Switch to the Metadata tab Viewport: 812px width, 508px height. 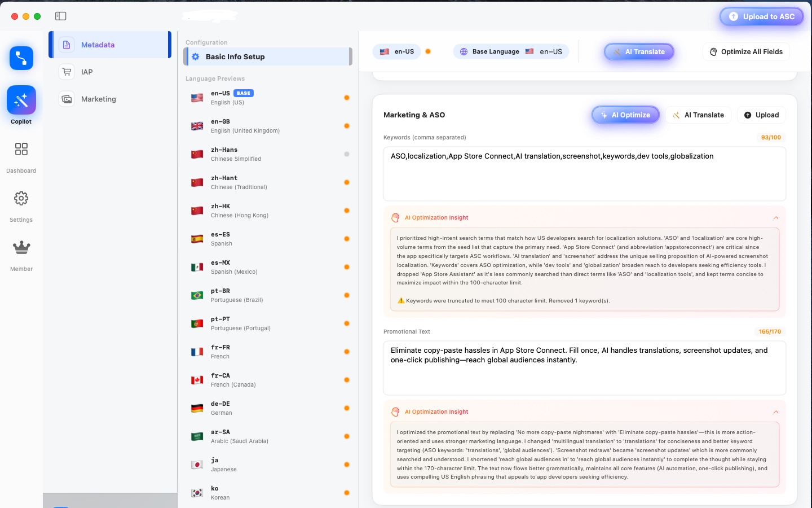click(98, 45)
